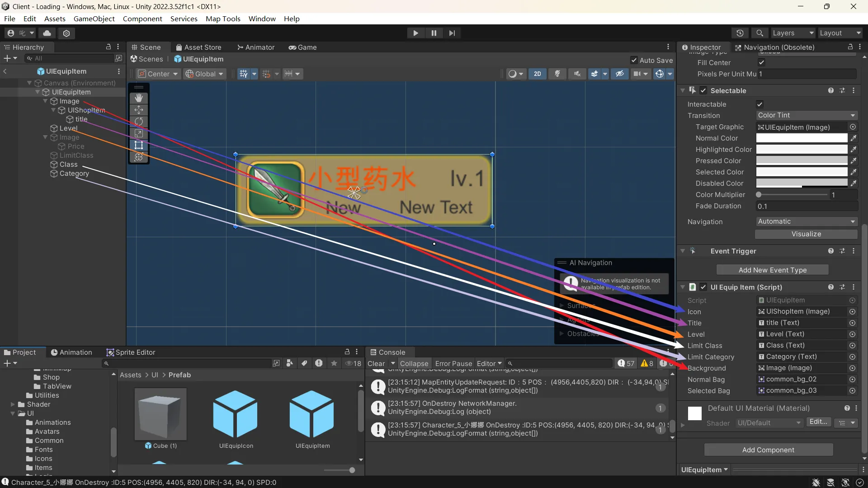Switch to the Animator tab
Image resolution: width=868 pixels, height=488 pixels.
tap(256, 47)
